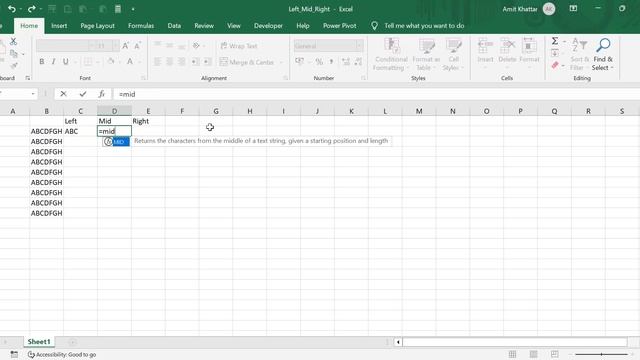Toggle Wrap Text
The height and width of the screenshot is (360, 640).
tap(239, 46)
